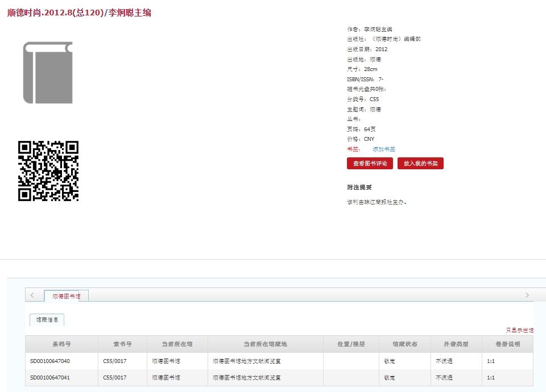Image resolution: width=546 pixels, height=392 pixels.
Task: Click the 价格: CNY line
Action: 361,139
